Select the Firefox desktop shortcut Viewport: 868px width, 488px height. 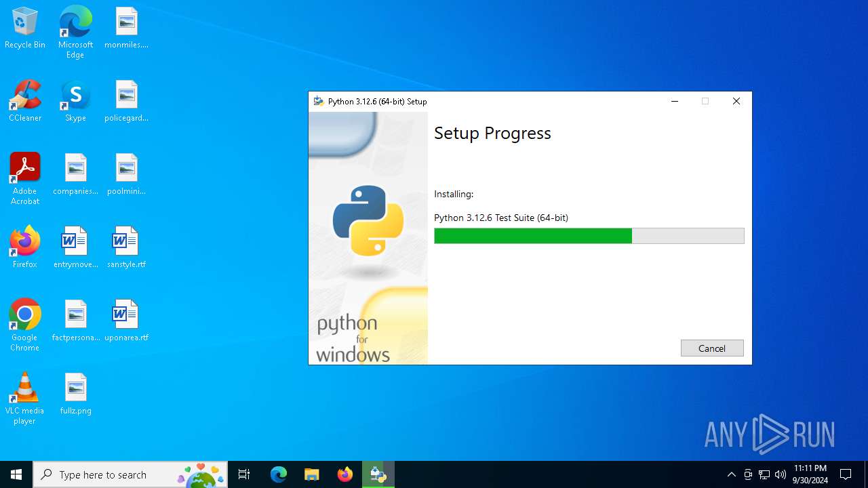tap(25, 248)
